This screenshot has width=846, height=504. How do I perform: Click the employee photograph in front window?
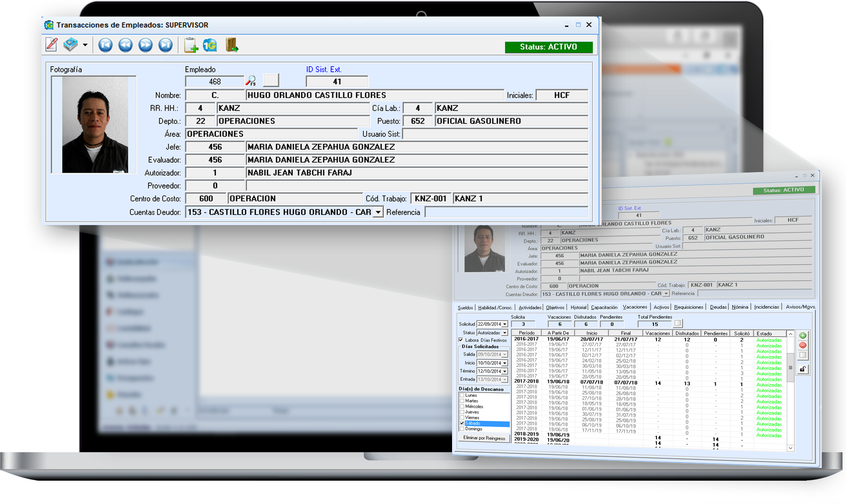point(94,125)
